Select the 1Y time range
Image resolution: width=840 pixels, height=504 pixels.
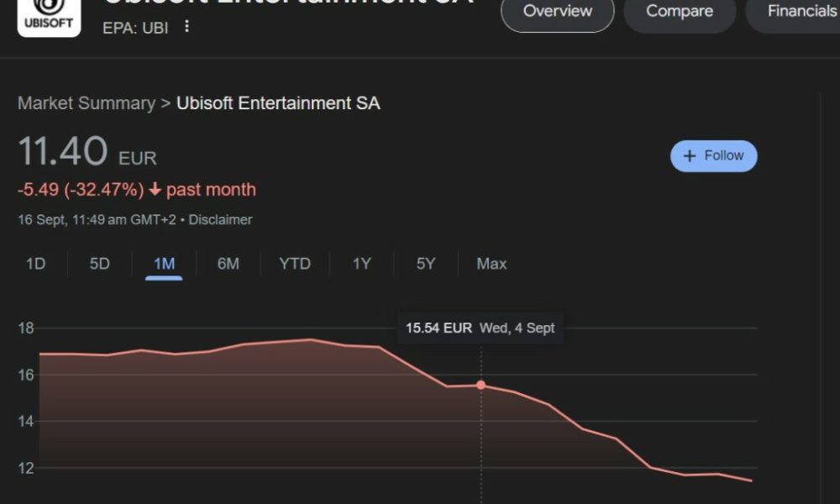tap(361, 264)
